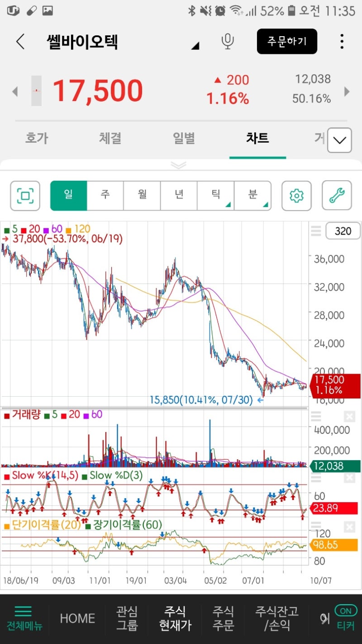Tap the 20-day moving average legend
This screenshot has height=644, width=362.
tap(31, 229)
